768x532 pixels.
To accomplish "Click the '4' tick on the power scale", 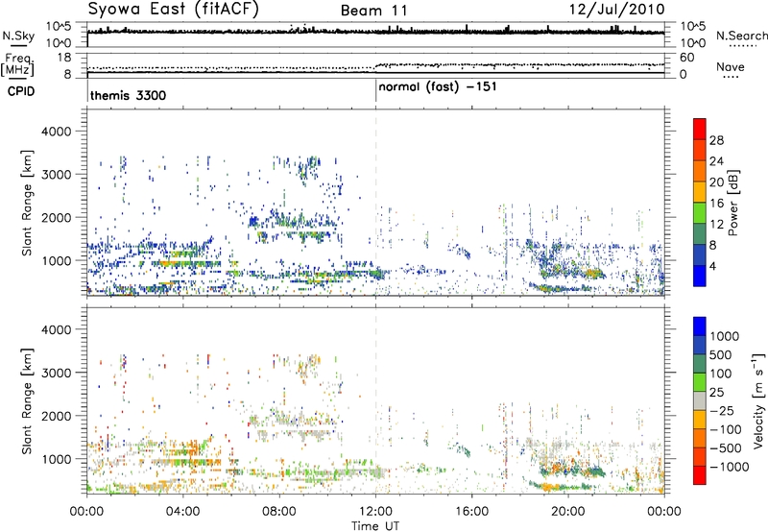I will pyautogui.click(x=712, y=266).
